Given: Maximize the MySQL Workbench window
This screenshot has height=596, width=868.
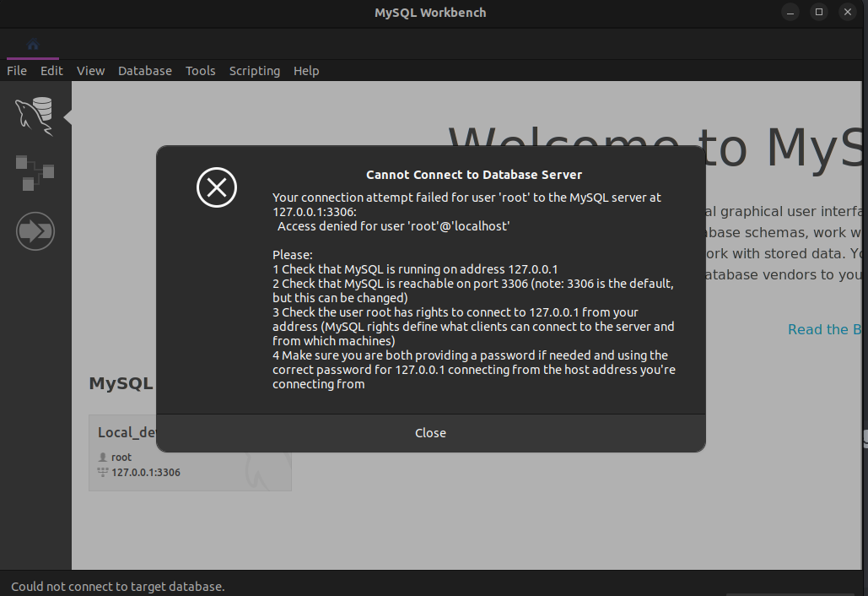Looking at the screenshot, I should point(819,12).
